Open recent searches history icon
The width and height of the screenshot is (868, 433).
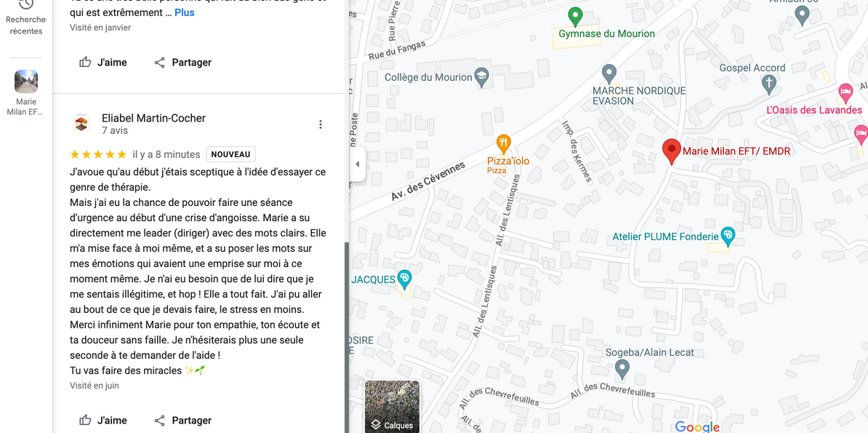point(26,4)
